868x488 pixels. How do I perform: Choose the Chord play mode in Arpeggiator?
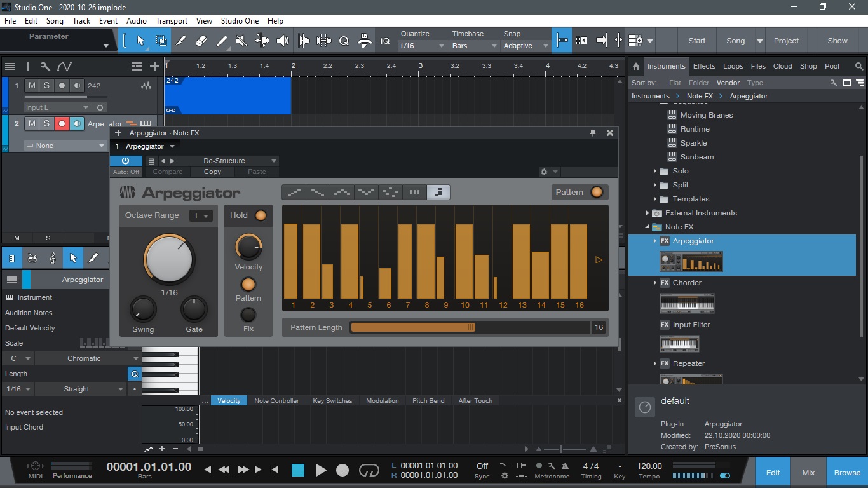tap(414, 192)
